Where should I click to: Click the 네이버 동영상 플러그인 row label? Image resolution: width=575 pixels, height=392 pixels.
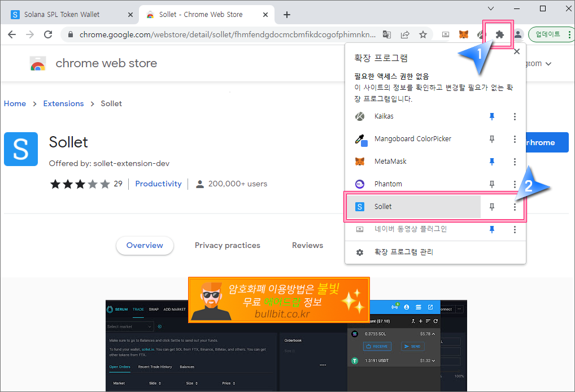click(410, 229)
